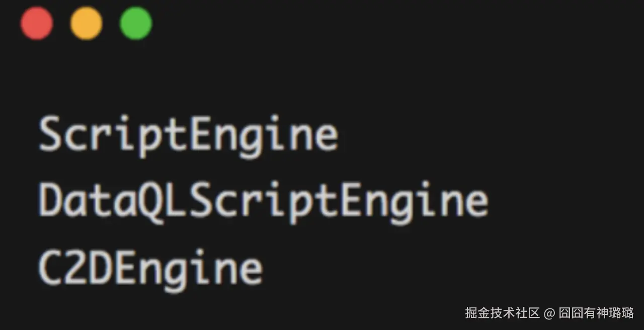Click the author name 囧囧有神璐璐

coord(596,312)
